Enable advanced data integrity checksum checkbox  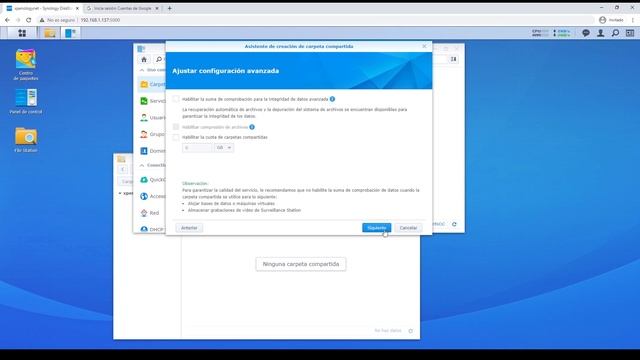click(176, 99)
